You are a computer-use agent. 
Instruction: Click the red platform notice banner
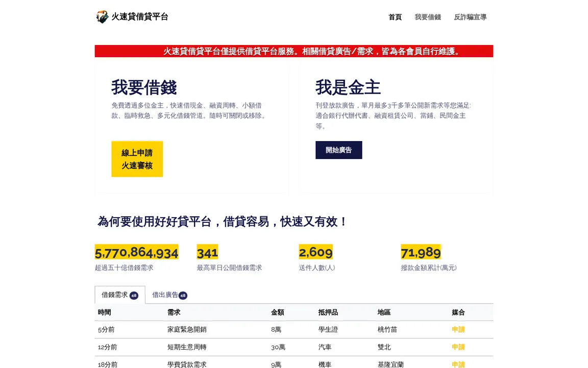pos(293,51)
